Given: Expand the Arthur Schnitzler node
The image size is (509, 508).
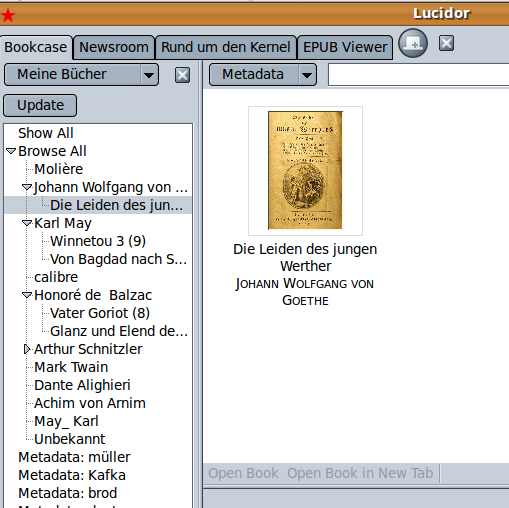Looking at the screenshot, I should (27, 349).
